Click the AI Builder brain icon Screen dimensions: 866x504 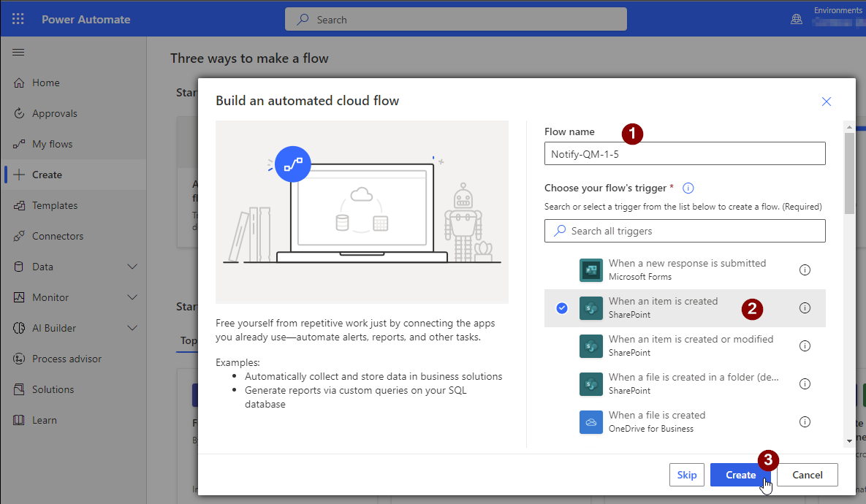(x=19, y=328)
